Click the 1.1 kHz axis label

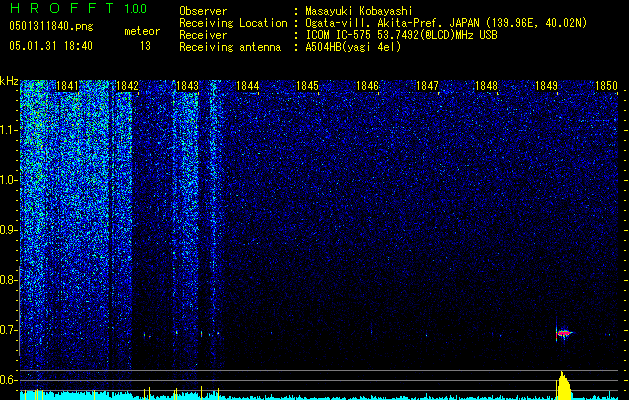(x=9, y=130)
